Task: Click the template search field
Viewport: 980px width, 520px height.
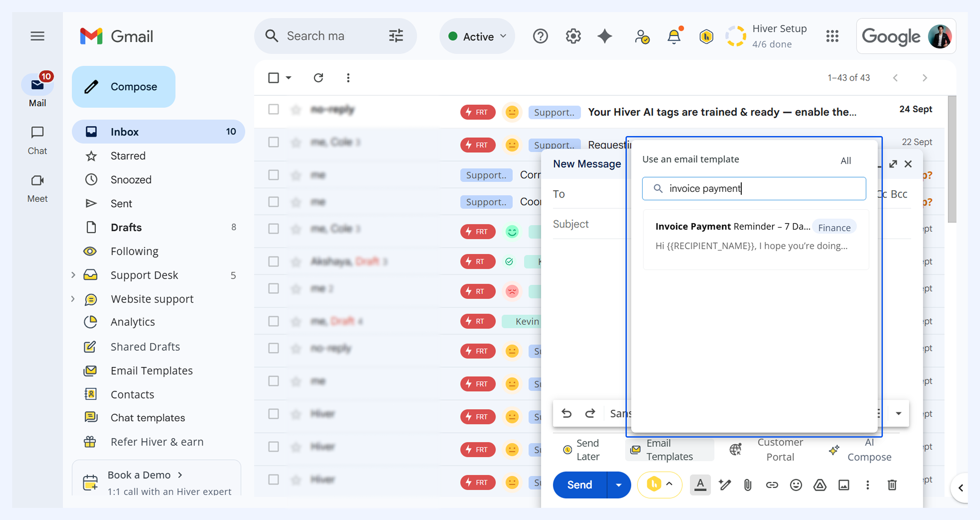Action: tap(754, 188)
